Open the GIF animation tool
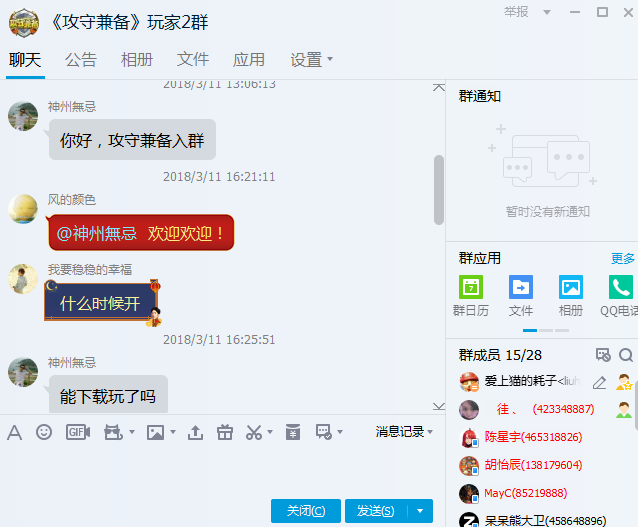The height and width of the screenshot is (527, 638). pos(77,432)
